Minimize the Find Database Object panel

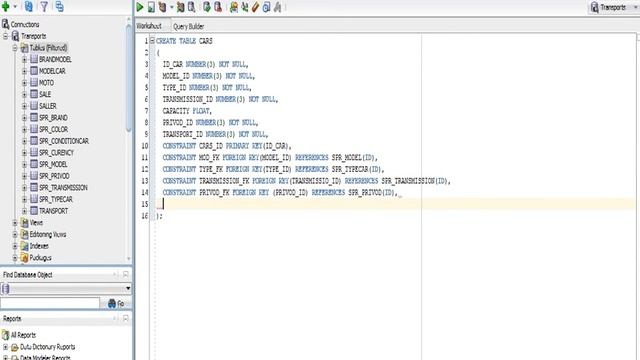[125, 274]
